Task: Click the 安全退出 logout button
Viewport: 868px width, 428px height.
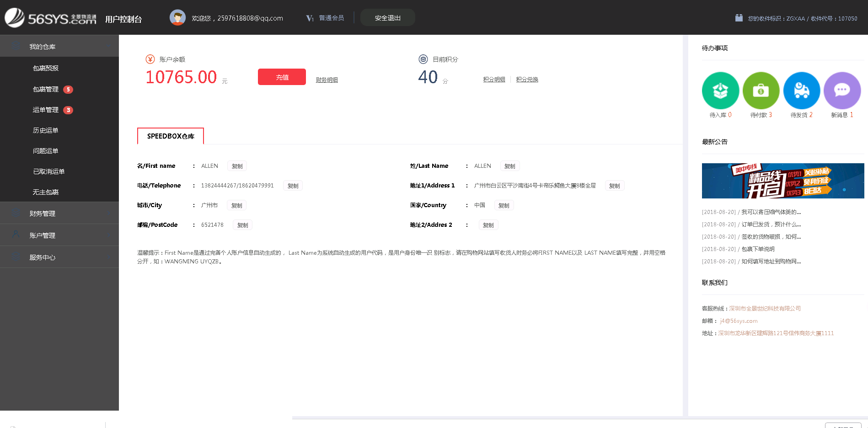Action: (x=387, y=17)
